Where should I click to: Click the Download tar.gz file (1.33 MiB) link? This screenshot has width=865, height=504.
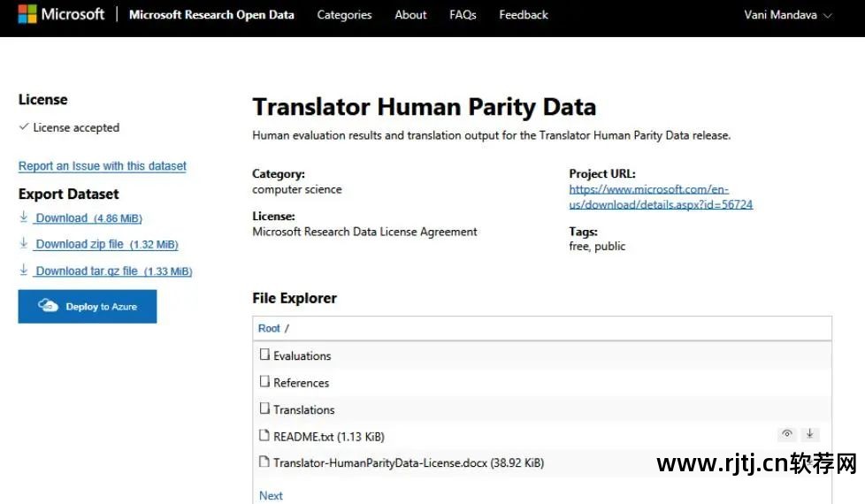point(114,271)
